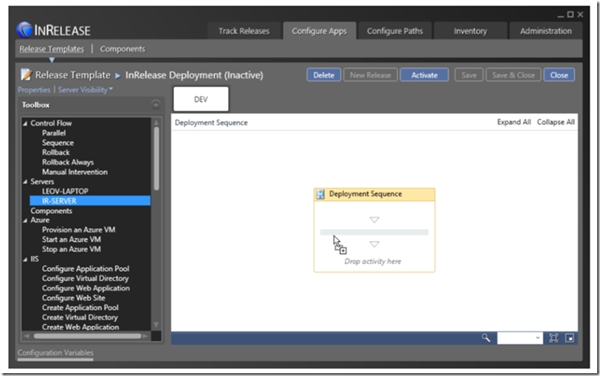
Task: Select Create Web Application
Action: [80, 327]
